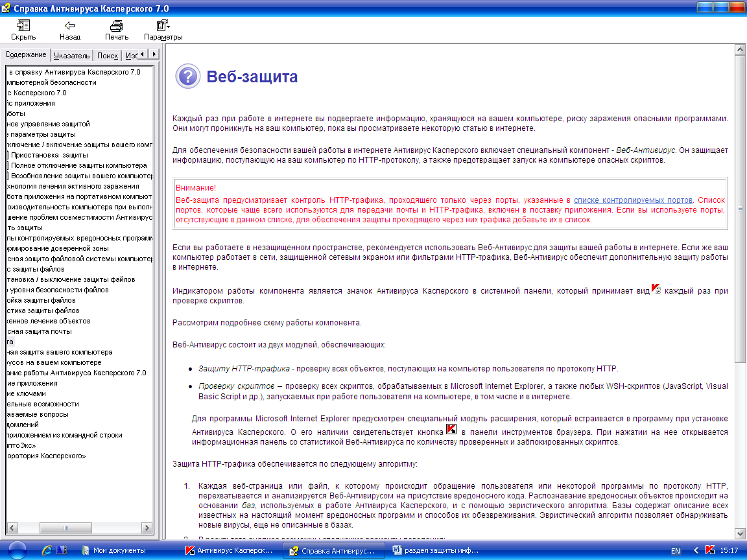Click the Show Desktop quick launch icon
Screen dimensions: 747x560
(62, 550)
